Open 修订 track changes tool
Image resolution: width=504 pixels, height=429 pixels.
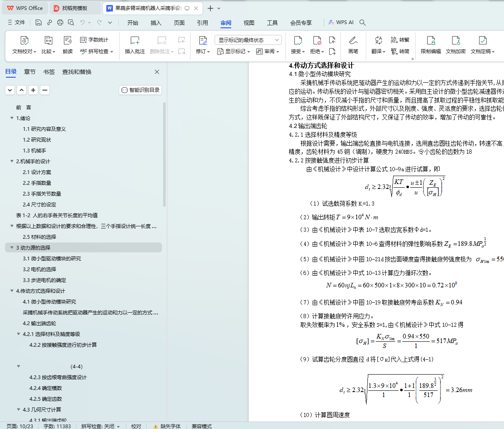point(203,45)
